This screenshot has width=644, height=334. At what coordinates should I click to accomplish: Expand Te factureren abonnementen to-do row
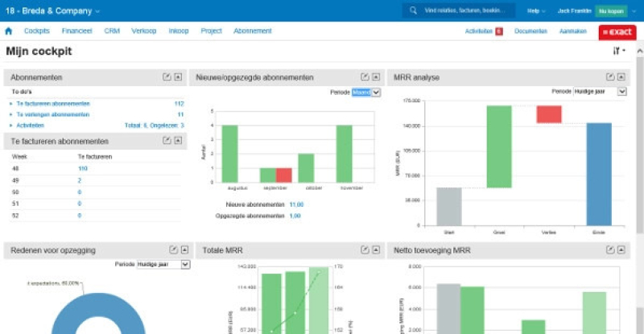11,104
